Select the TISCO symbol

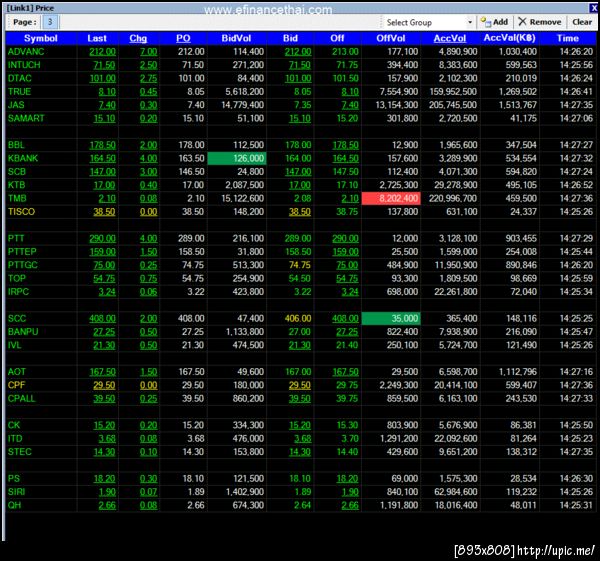click(21, 212)
